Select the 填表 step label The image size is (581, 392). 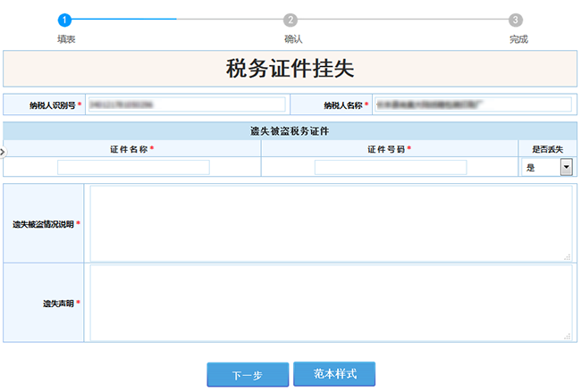65,39
